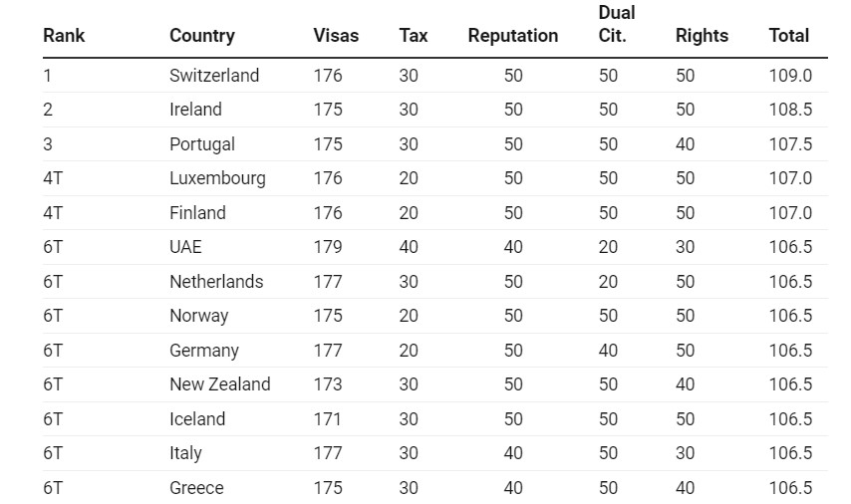Select the Visas column header
The width and height of the screenshot is (851, 504).
pos(336,36)
